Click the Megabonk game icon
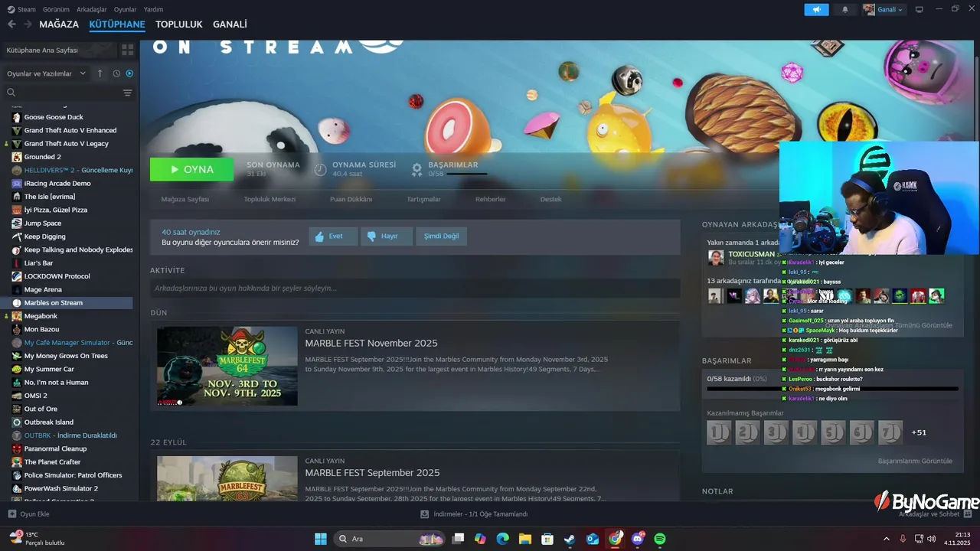This screenshot has height=551, width=980. 17,316
